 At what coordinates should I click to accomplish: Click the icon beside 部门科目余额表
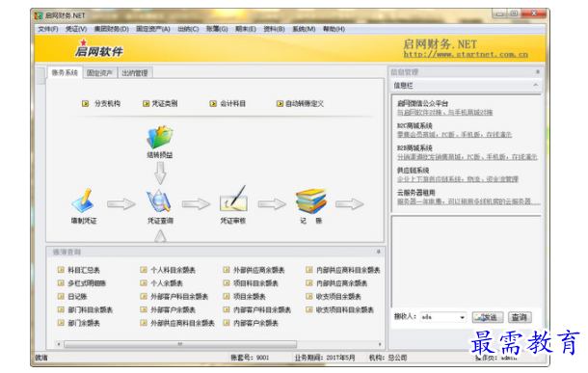pos(61,309)
